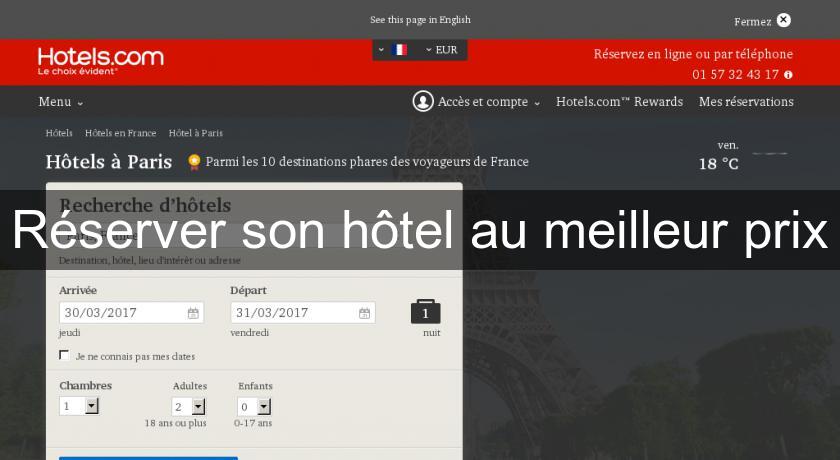Screen dimensions: 840x460
Task: Click the phone number info icon
Action: click(x=788, y=75)
